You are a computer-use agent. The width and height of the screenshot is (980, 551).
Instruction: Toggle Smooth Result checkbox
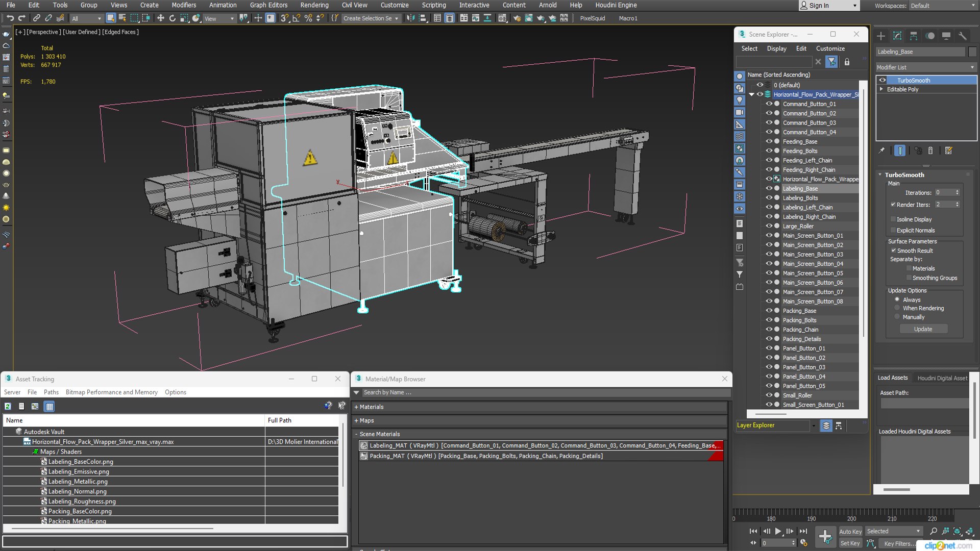(893, 251)
